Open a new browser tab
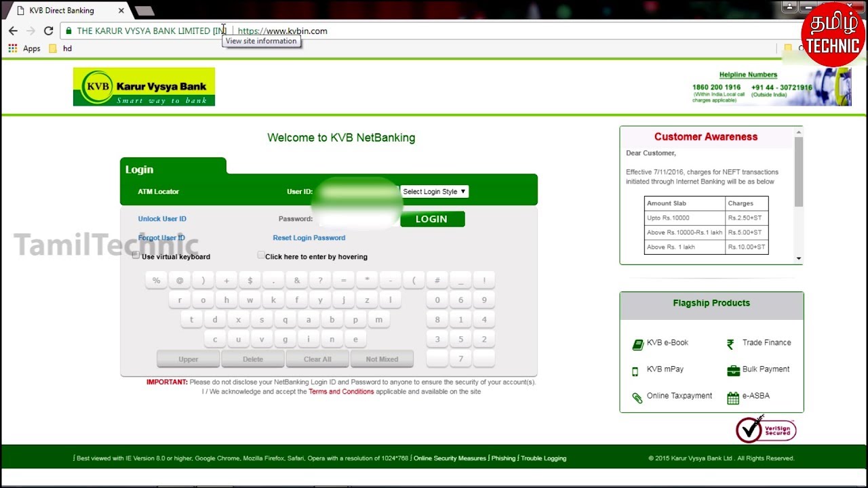 click(144, 11)
